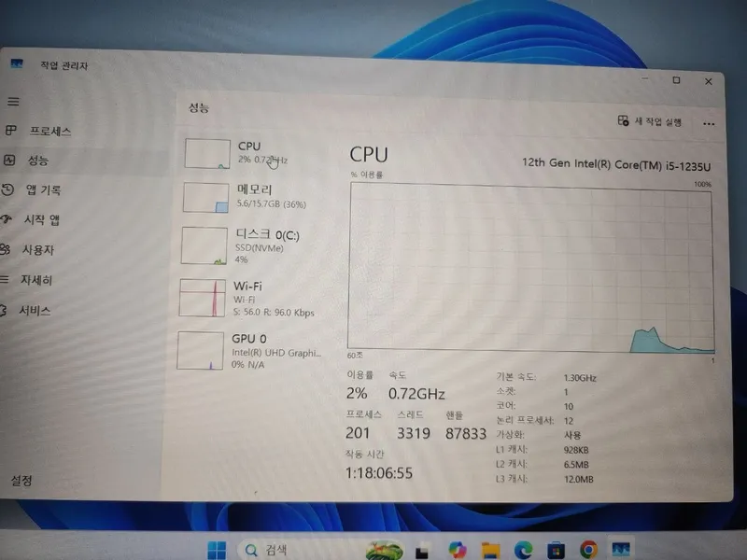Select the 메모리 usage graph thumbnail
The width and height of the screenshot is (747, 560).
205,198
